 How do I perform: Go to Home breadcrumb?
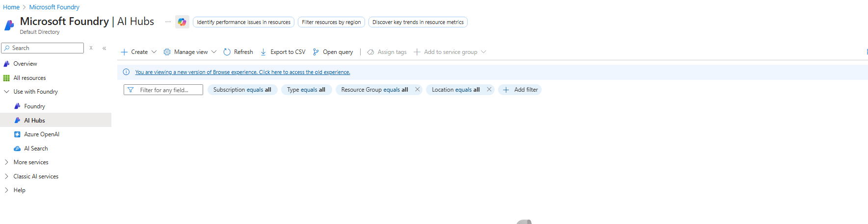tap(11, 7)
